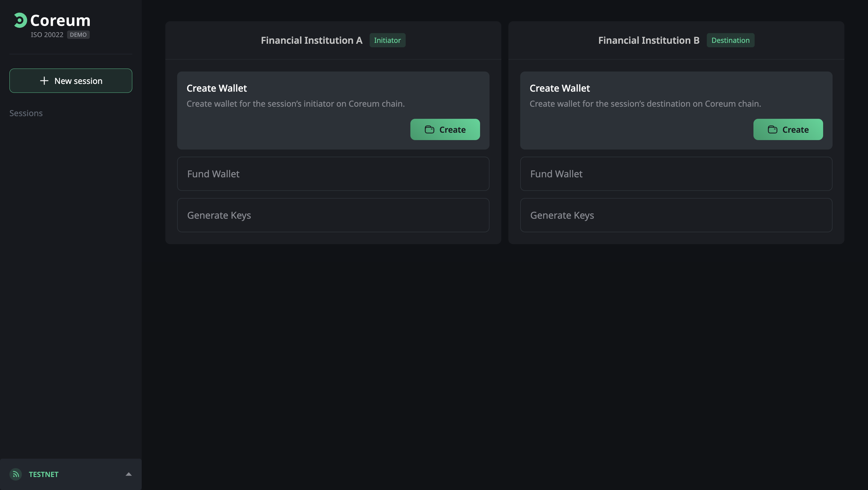Click the ISO 20022 label

pos(47,35)
